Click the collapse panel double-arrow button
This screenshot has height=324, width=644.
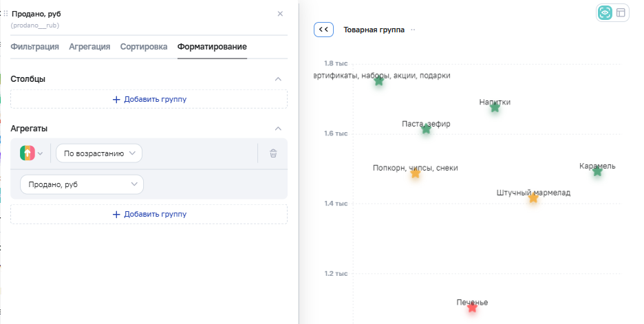pos(323,30)
